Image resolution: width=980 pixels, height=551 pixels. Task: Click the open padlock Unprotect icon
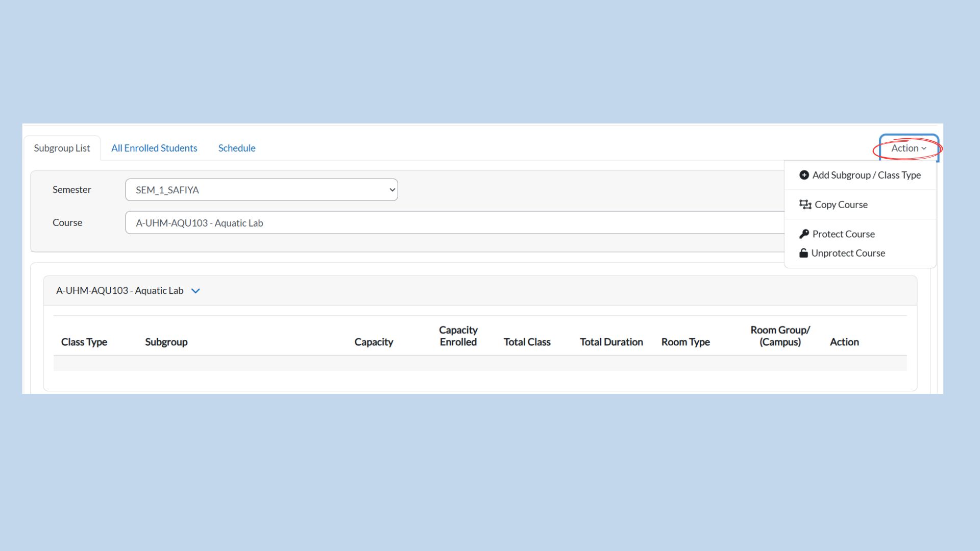[803, 253]
